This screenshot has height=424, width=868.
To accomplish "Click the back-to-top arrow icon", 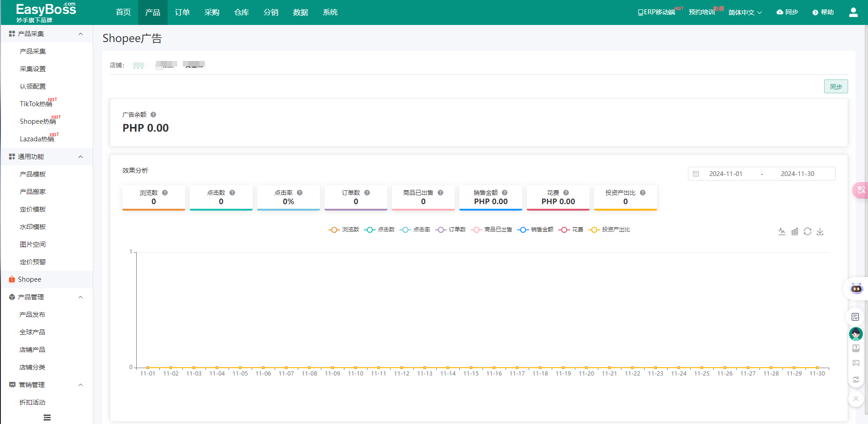I will pyautogui.click(x=856, y=399).
